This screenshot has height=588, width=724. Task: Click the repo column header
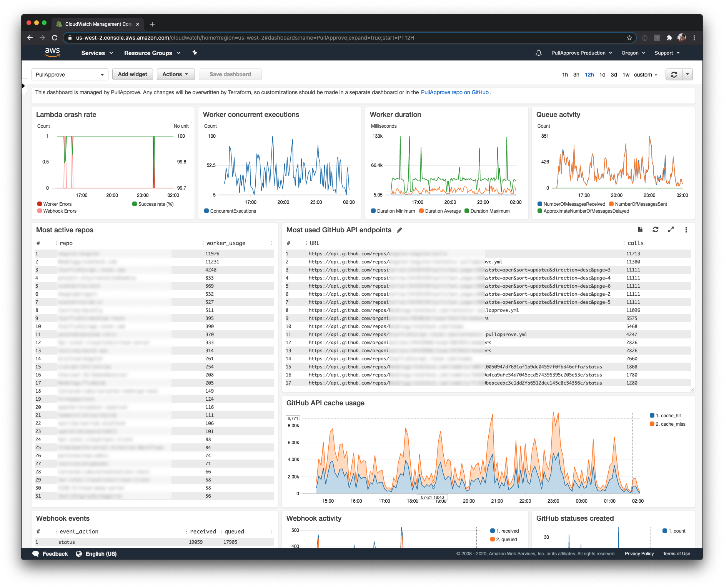tap(66, 243)
